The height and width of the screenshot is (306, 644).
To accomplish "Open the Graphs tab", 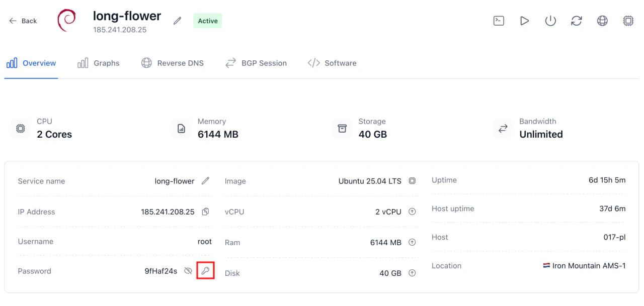I will tap(99, 63).
